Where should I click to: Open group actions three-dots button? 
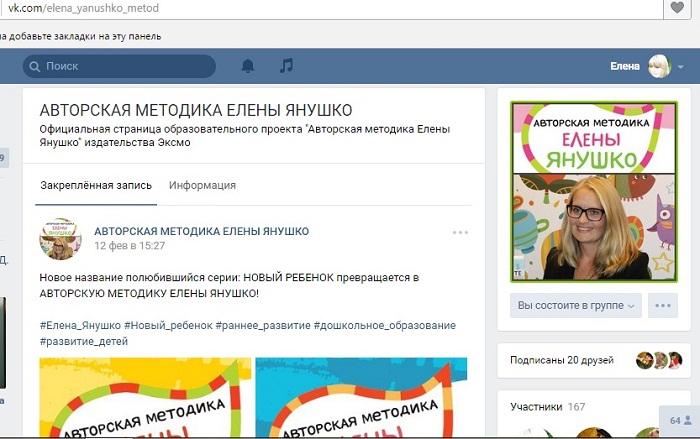click(663, 305)
